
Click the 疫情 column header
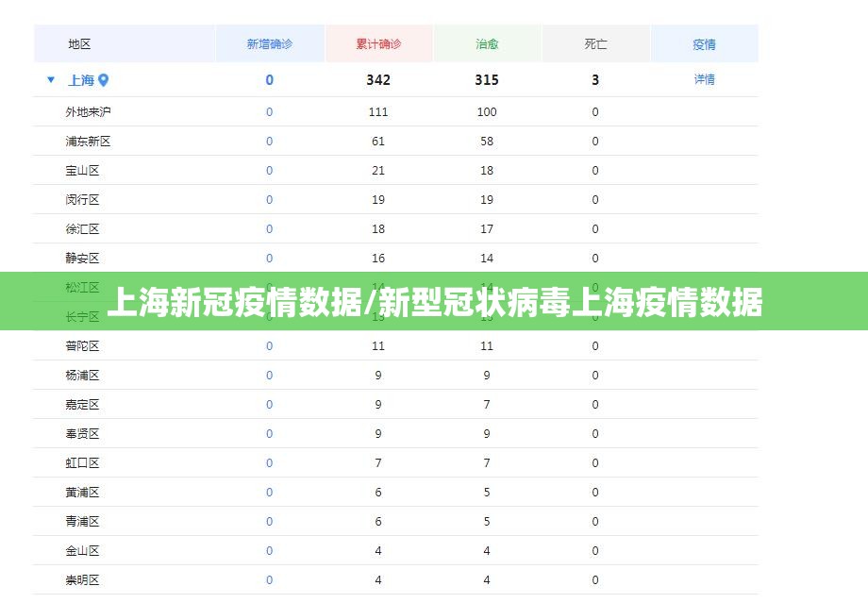click(x=704, y=44)
